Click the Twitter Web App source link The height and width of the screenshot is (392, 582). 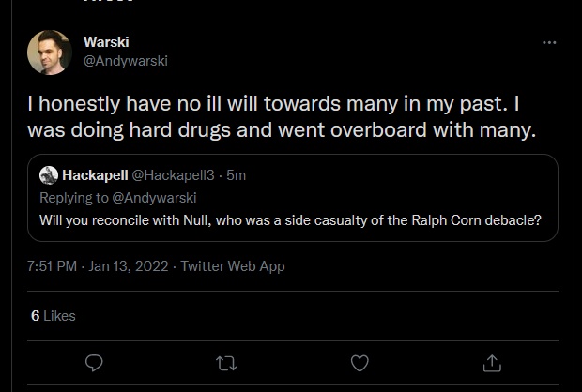click(x=233, y=266)
